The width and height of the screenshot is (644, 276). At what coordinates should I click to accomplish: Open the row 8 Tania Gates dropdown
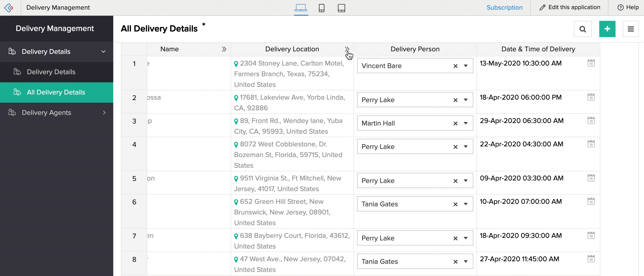tap(466, 262)
